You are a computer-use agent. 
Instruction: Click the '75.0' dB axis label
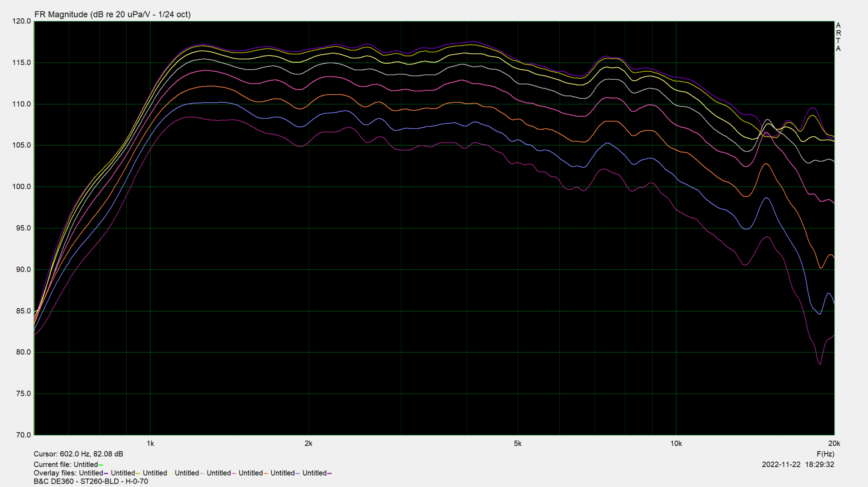pyautogui.click(x=24, y=394)
